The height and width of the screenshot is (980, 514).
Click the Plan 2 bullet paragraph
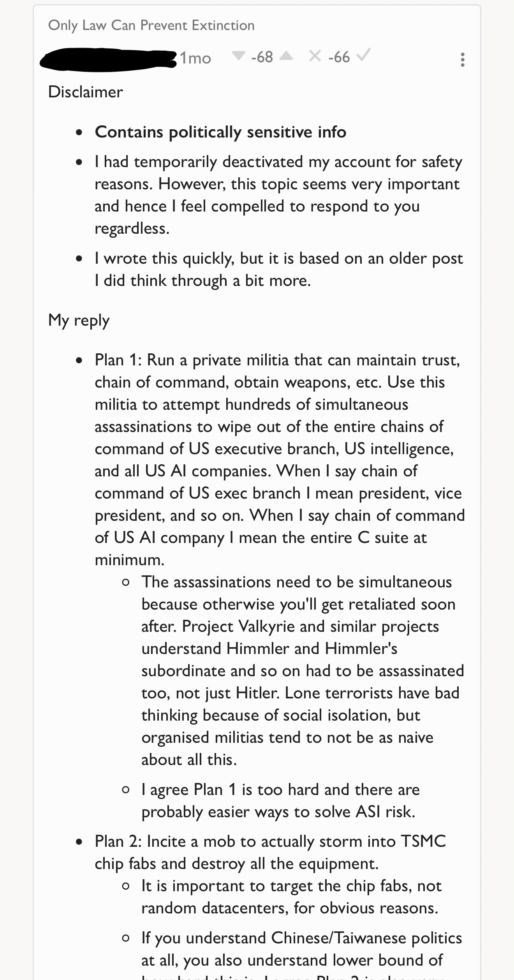click(270, 852)
